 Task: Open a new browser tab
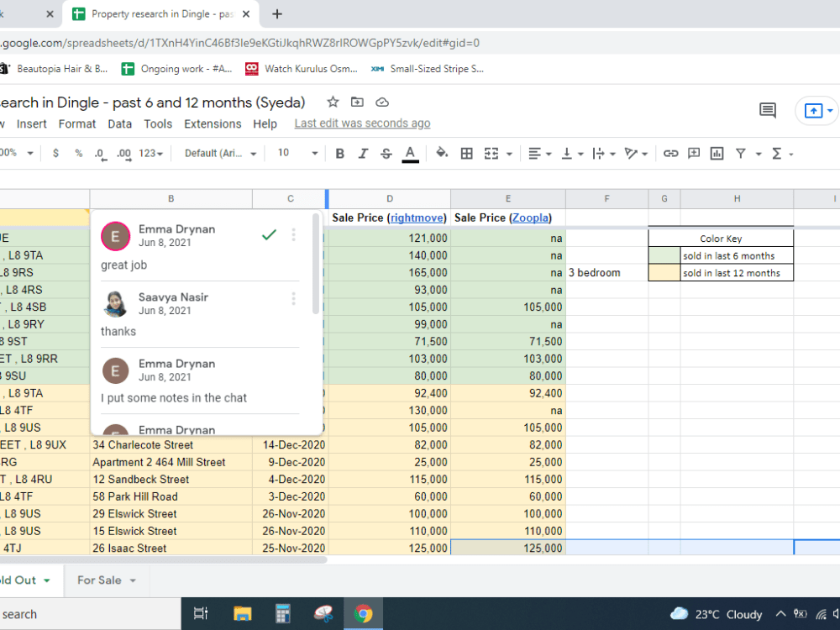[x=277, y=14]
